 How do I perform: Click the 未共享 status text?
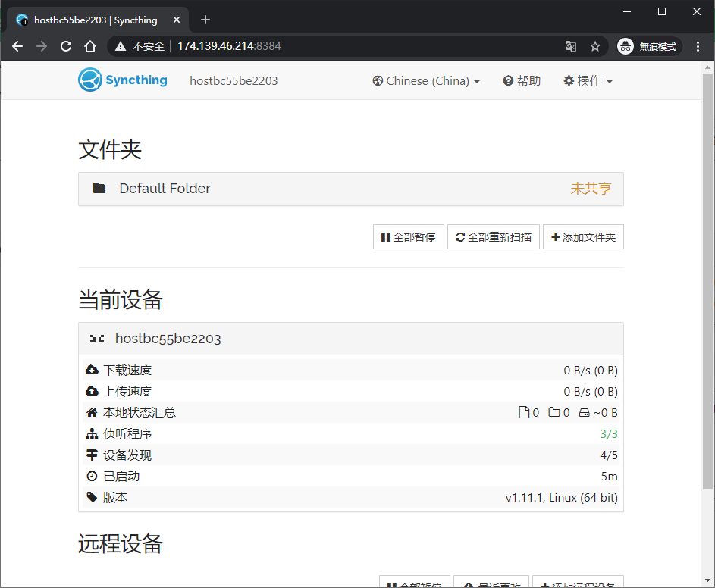[x=591, y=188]
